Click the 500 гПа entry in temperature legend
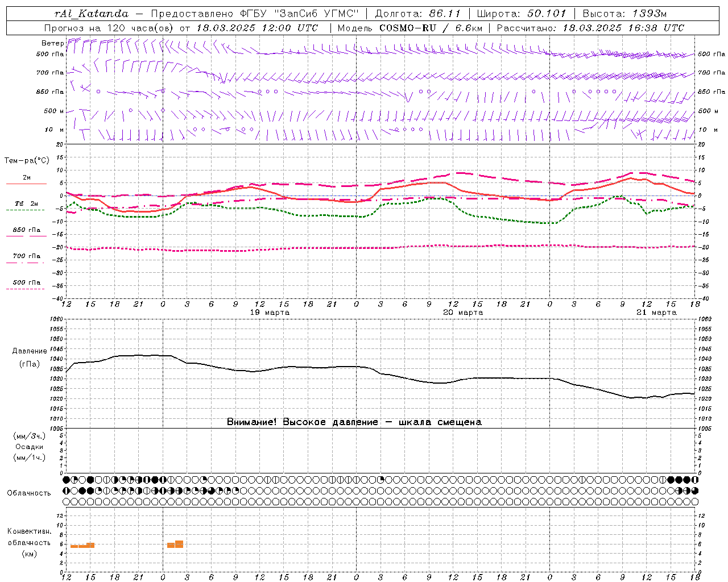 point(26,282)
